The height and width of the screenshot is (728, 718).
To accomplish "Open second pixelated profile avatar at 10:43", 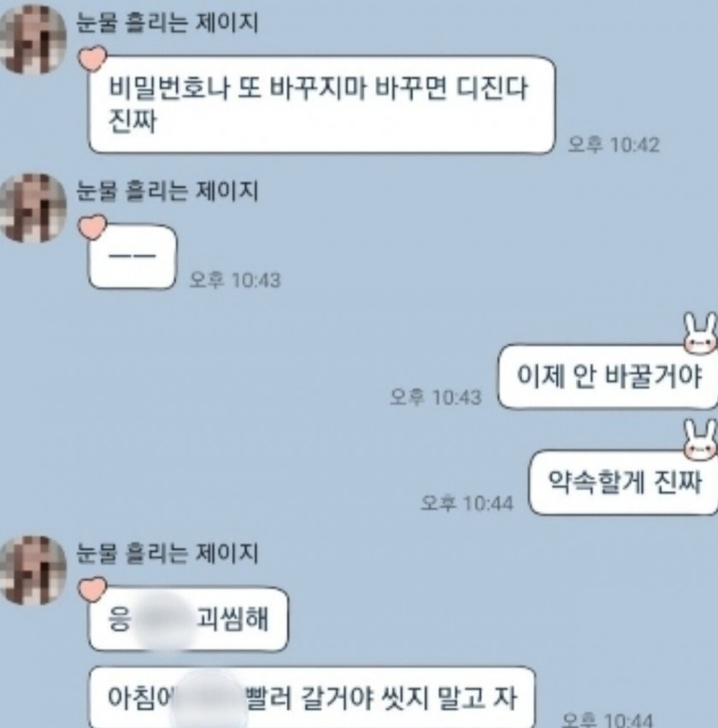I will 32,208.
